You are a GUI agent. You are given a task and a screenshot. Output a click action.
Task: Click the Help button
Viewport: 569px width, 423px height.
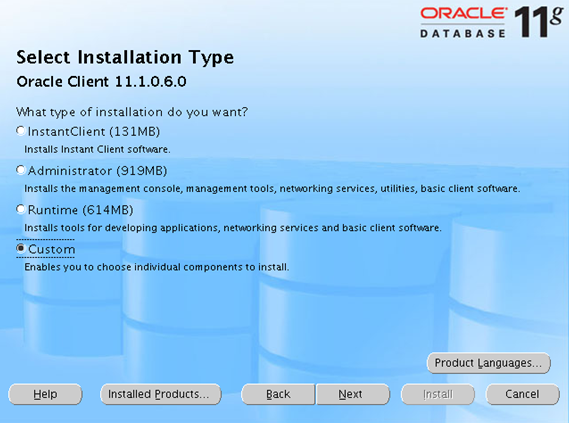pyautogui.click(x=45, y=394)
